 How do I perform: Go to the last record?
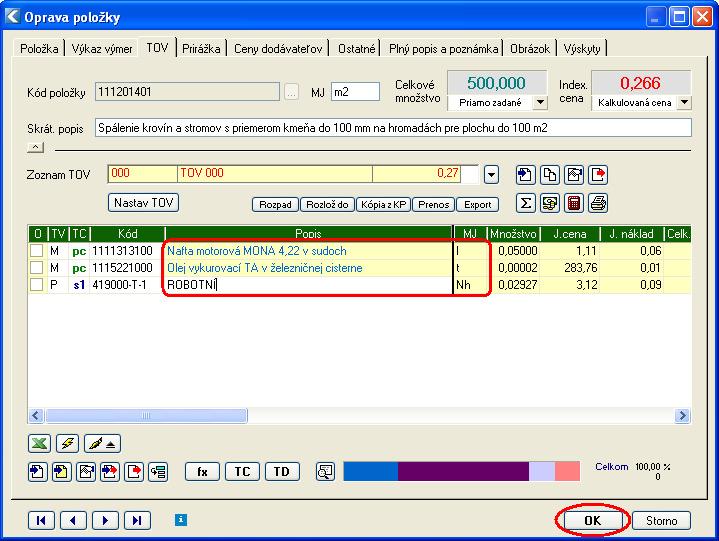pyautogui.click(x=137, y=520)
